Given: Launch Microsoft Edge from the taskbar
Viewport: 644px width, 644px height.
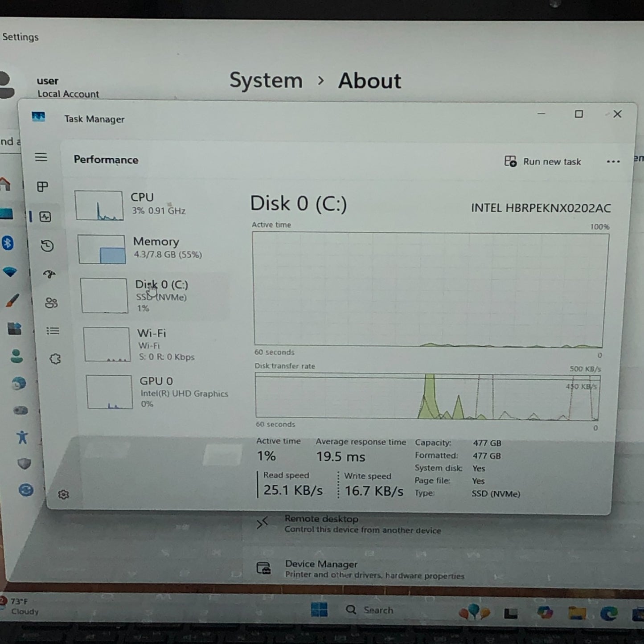Looking at the screenshot, I should pos(608,614).
